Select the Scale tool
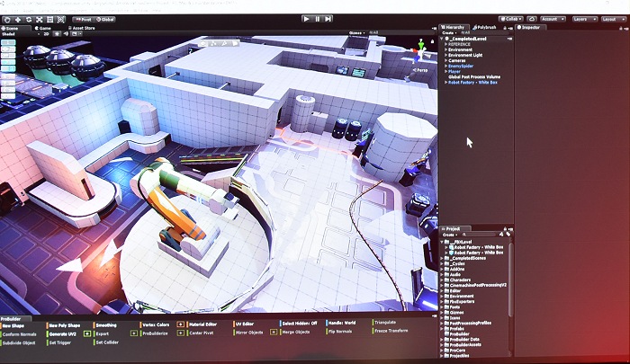This screenshot has height=364, width=630. pos(40,19)
